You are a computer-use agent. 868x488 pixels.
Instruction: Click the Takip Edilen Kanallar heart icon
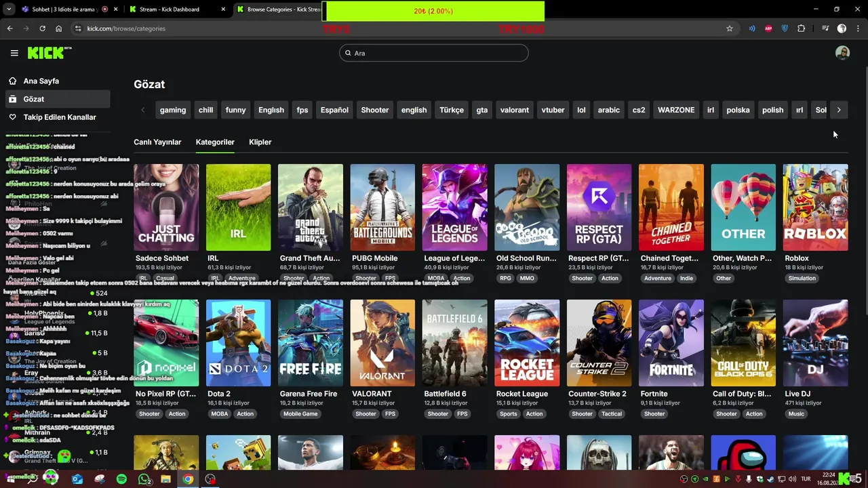point(12,117)
